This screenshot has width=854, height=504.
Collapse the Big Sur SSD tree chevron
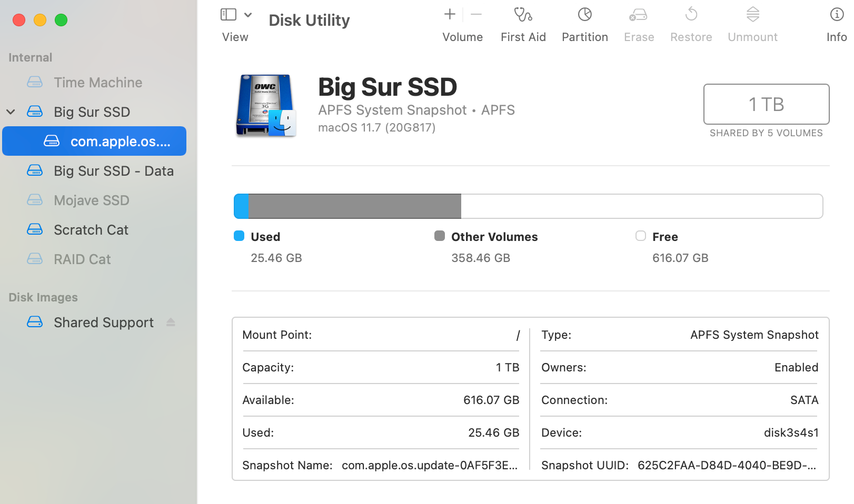(x=11, y=112)
